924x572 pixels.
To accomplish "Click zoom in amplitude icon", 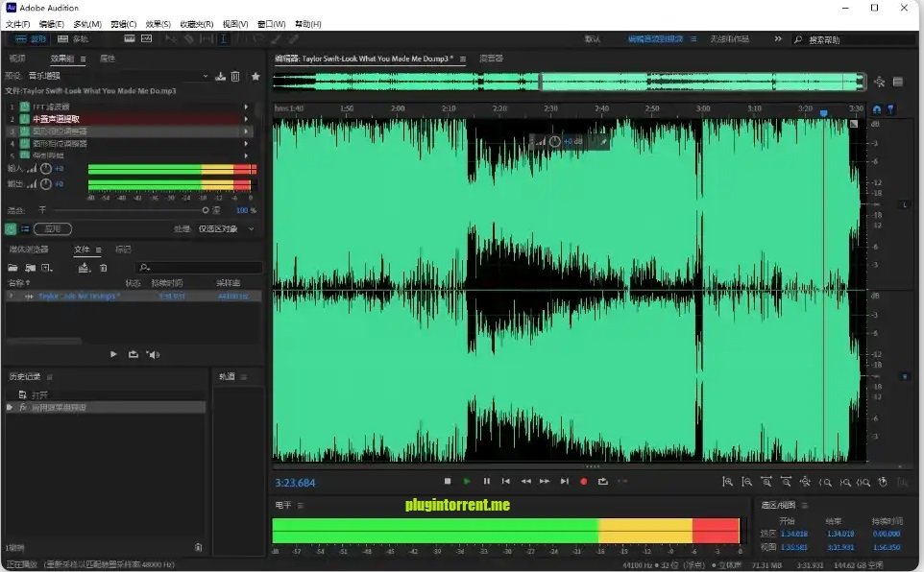I will (728, 482).
